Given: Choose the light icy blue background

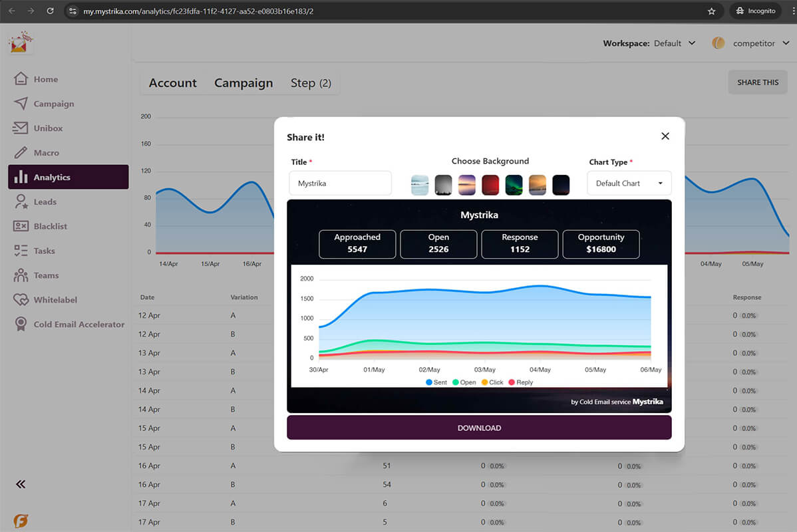Looking at the screenshot, I should point(420,185).
